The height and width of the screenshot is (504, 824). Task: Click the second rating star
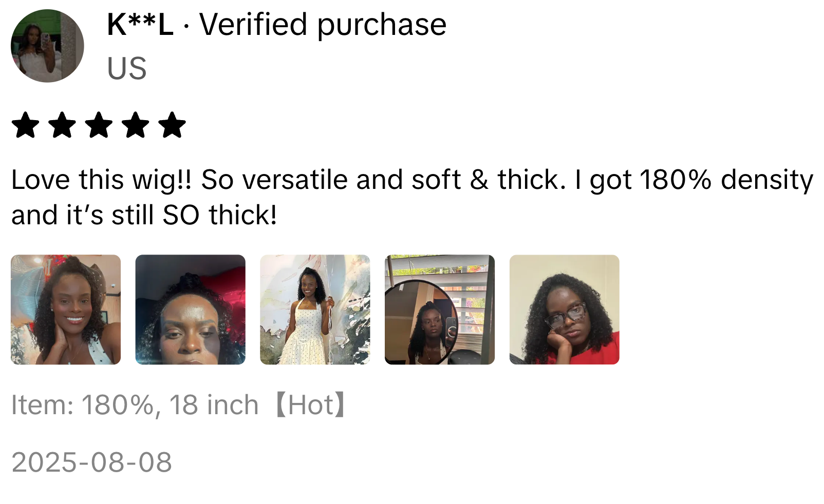62,125
